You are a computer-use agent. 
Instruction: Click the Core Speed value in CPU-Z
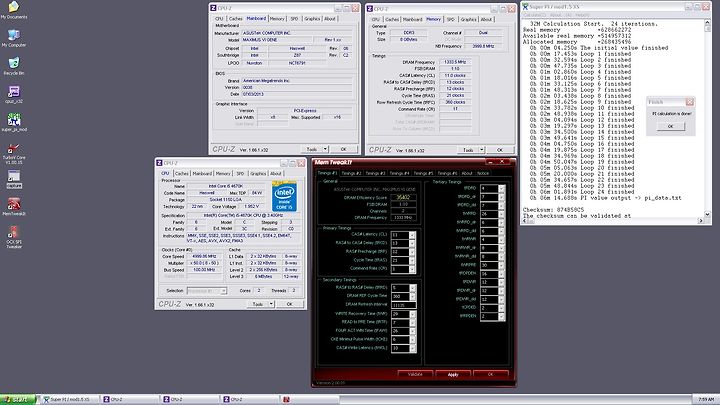tap(204, 256)
